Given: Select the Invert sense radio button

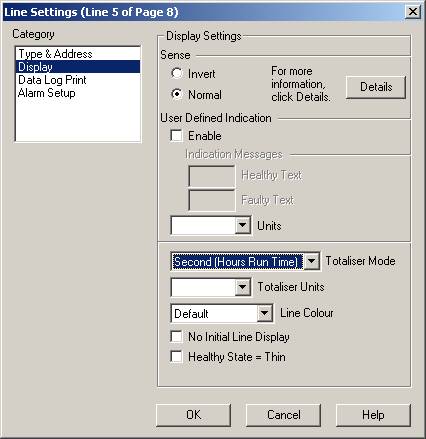Looking at the screenshot, I should [x=177, y=73].
